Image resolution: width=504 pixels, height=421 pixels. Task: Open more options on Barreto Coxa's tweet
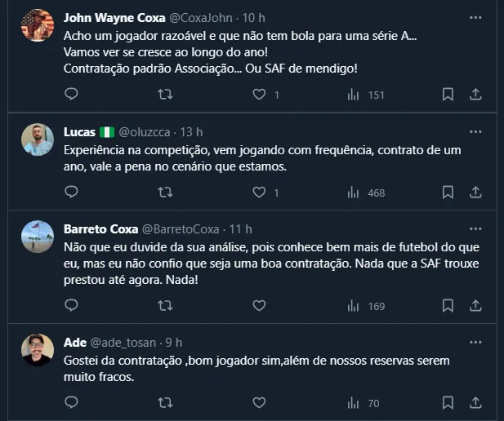point(475,228)
